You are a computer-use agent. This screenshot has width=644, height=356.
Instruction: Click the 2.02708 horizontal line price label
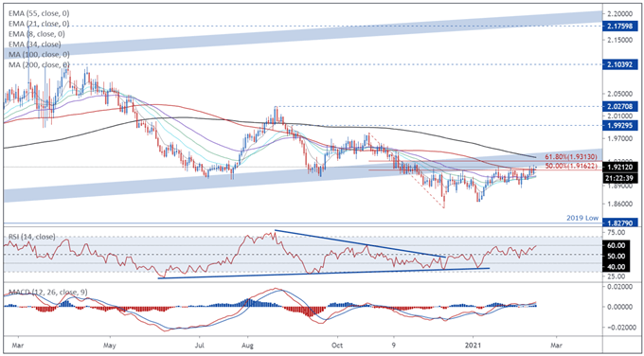620,106
